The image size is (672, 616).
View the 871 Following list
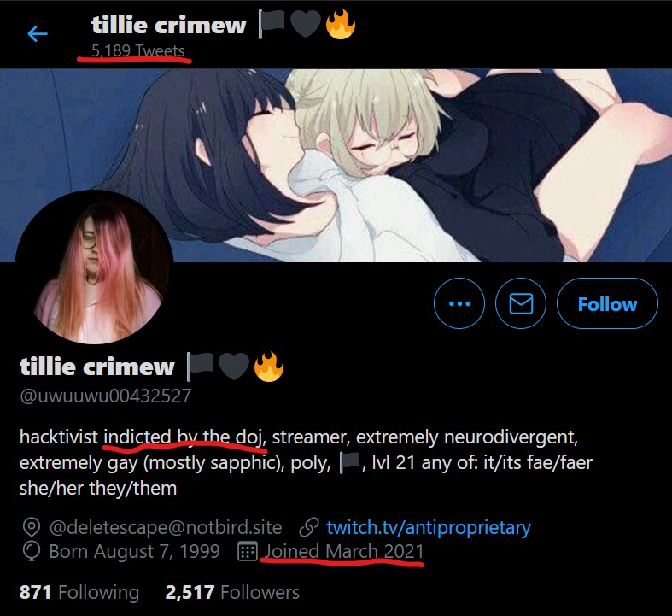79,592
